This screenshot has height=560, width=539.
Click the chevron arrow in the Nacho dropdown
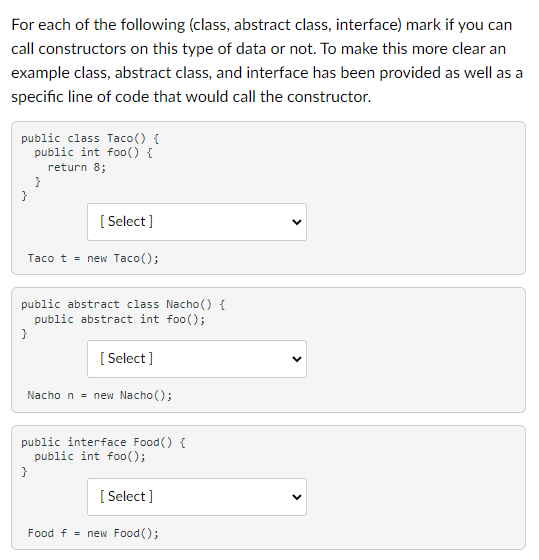(x=296, y=359)
